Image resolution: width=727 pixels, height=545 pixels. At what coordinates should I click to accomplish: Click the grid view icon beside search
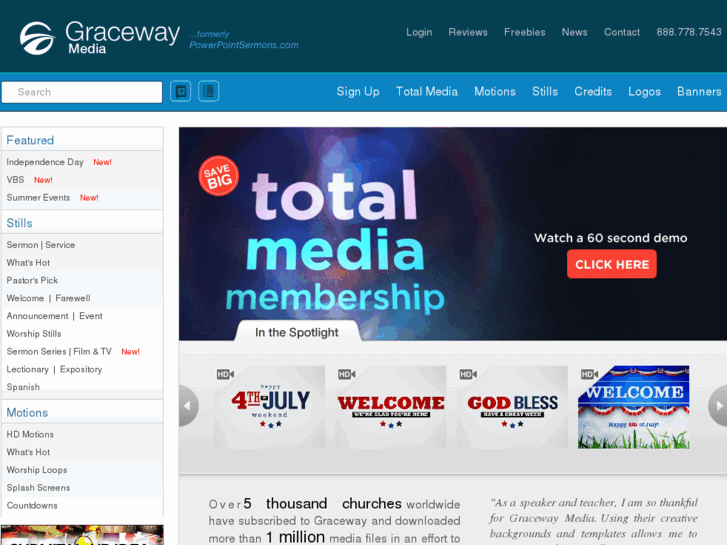click(181, 91)
